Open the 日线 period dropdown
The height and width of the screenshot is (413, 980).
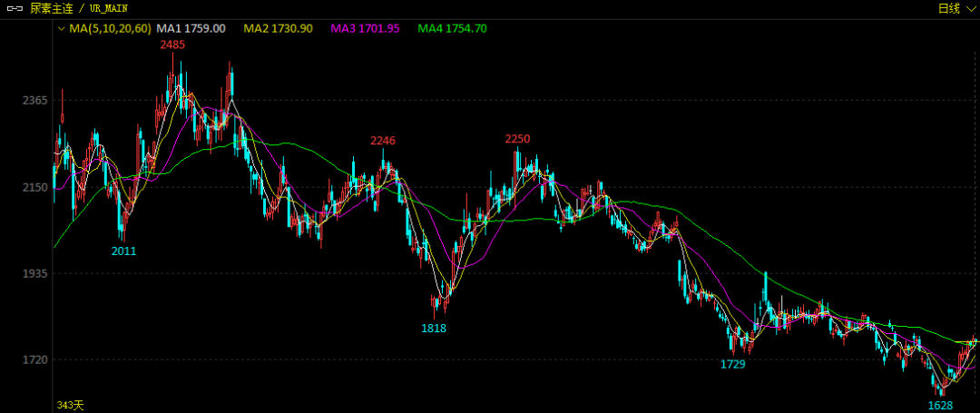[948, 8]
